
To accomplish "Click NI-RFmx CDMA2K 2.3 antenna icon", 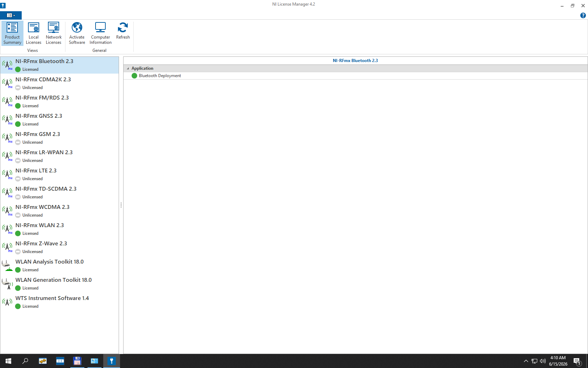I will (7, 83).
